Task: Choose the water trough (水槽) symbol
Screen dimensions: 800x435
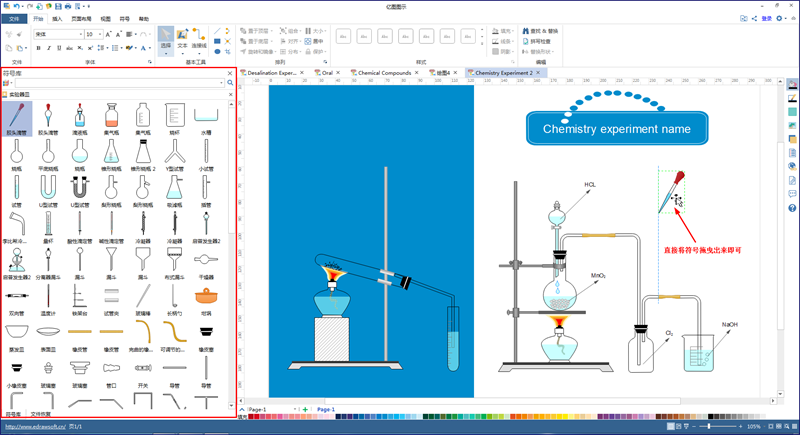Action: click(x=206, y=115)
